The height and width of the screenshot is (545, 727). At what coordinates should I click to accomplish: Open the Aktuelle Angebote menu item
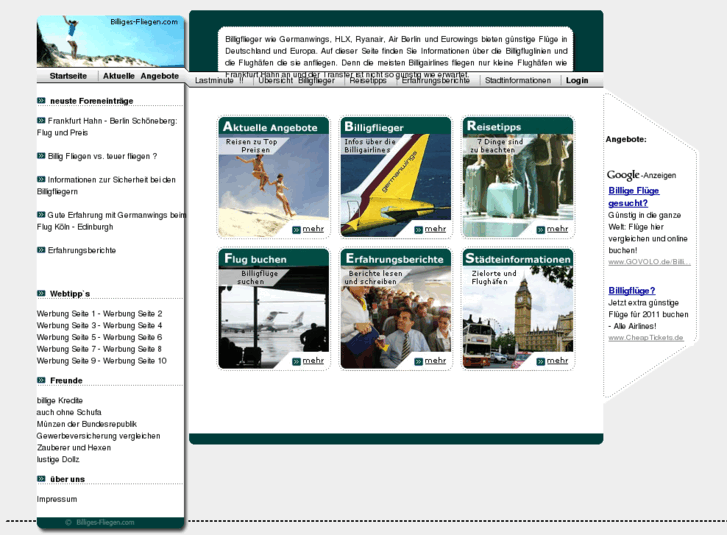[141, 76]
